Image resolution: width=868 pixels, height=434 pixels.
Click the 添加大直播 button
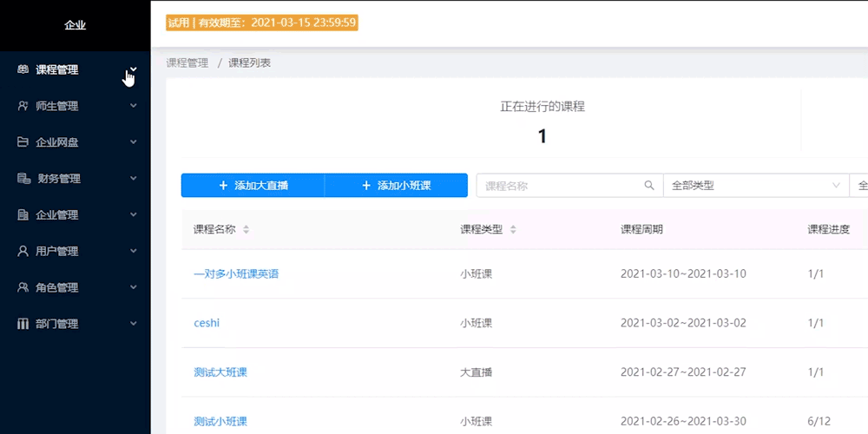click(x=253, y=186)
